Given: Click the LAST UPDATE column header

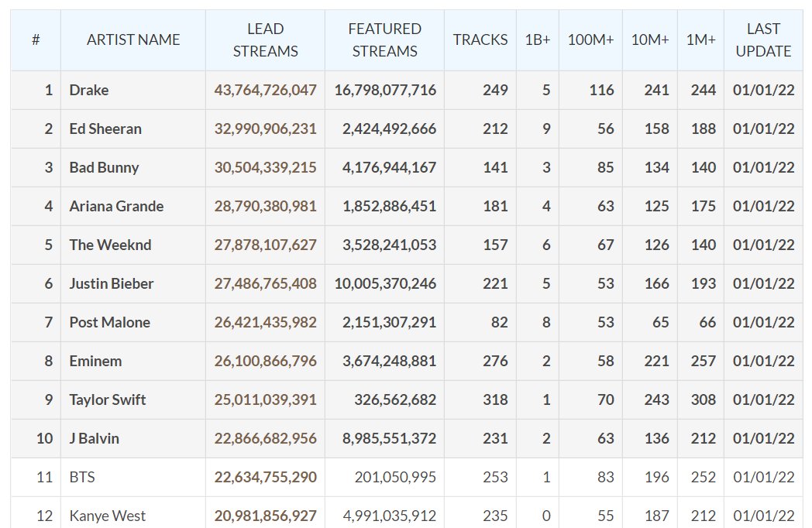Looking at the screenshot, I should 763,39.
